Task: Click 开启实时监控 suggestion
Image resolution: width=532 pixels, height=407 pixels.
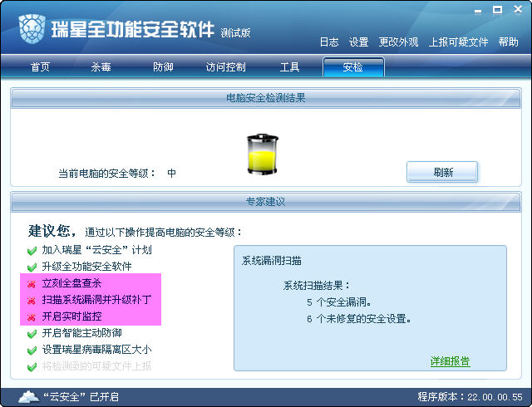Action: 71,316
